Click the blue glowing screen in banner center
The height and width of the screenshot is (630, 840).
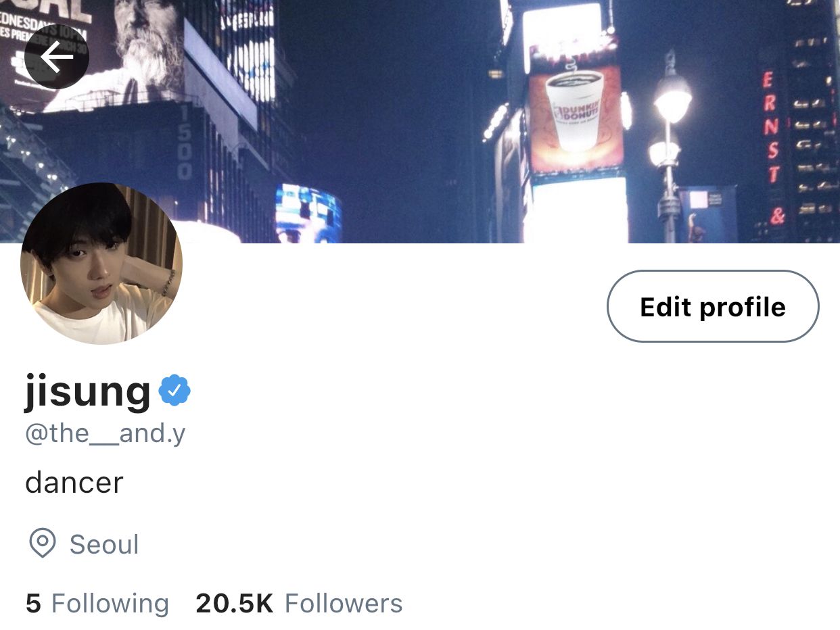308,212
